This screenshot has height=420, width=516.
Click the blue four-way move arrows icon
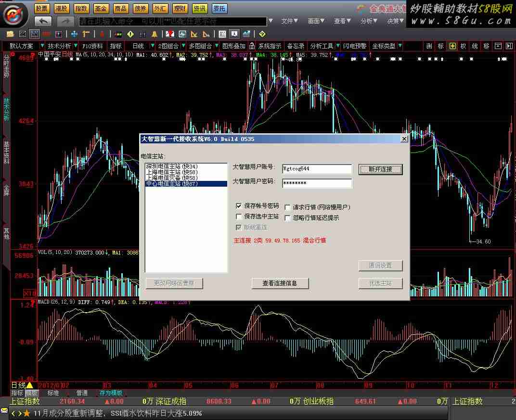point(75,34)
